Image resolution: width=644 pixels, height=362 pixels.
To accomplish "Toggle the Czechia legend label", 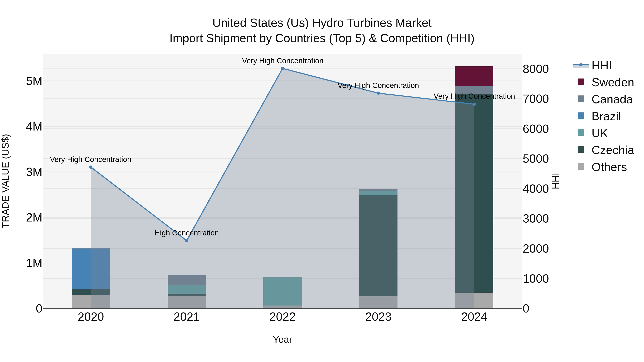I will (x=613, y=150).
